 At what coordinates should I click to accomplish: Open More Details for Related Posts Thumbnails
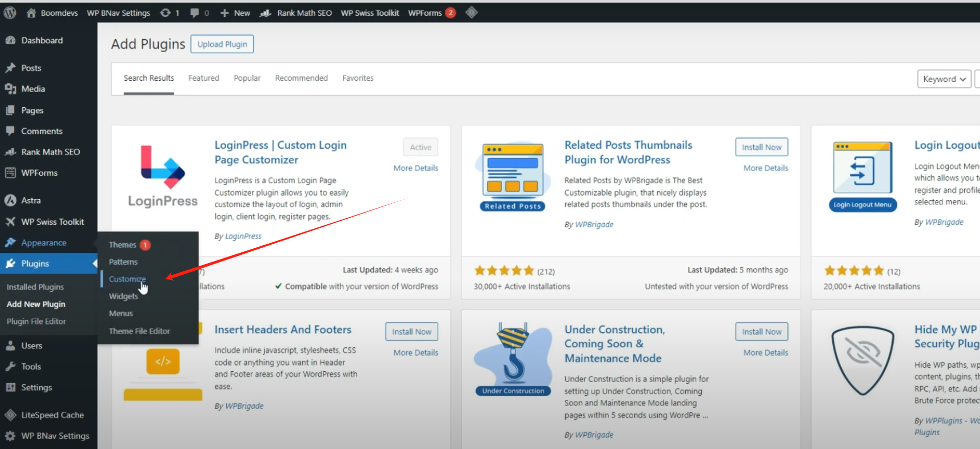click(766, 168)
